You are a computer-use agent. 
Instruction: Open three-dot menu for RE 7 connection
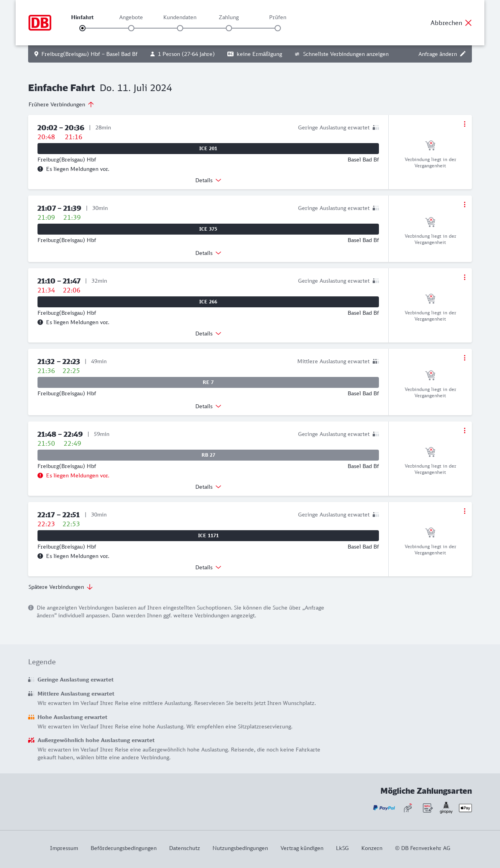coord(464,358)
